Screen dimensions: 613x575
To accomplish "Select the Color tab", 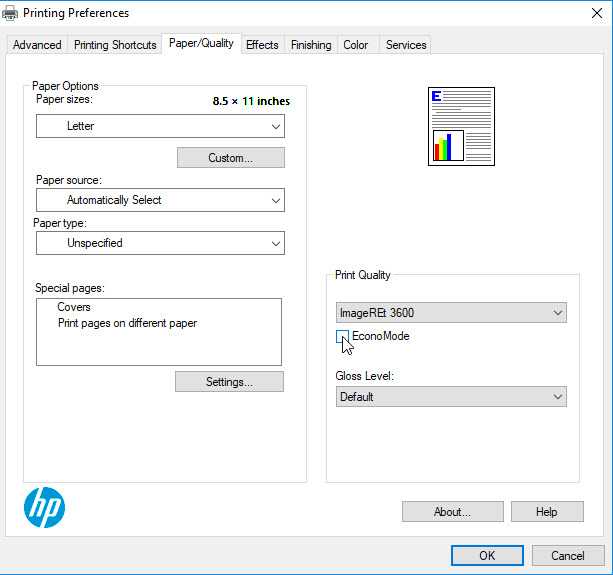I will 356,45.
